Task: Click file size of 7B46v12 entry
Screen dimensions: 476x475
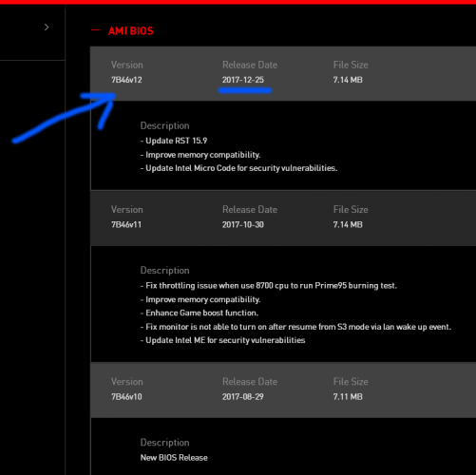Action: pos(348,80)
